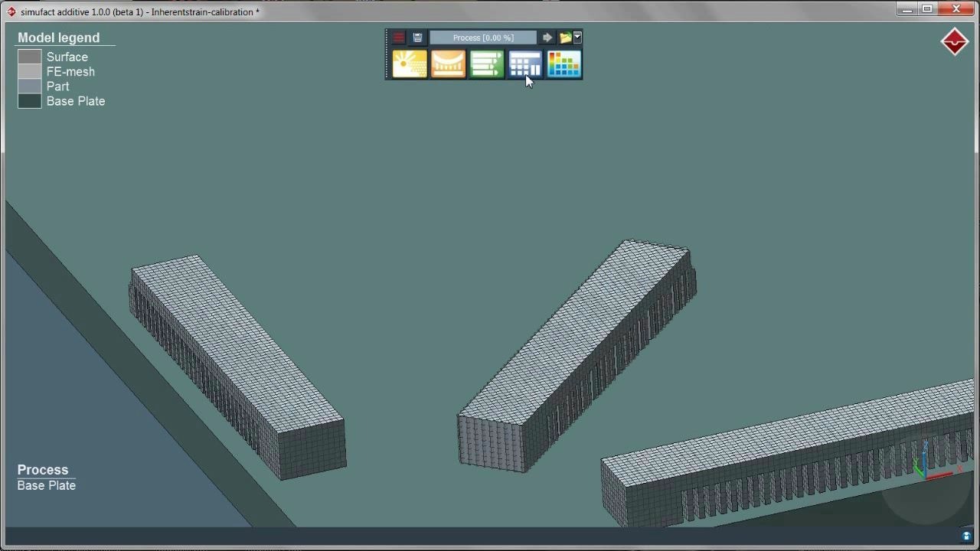
Task: Click the forward arrow next to Process bar
Action: point(547,37)
